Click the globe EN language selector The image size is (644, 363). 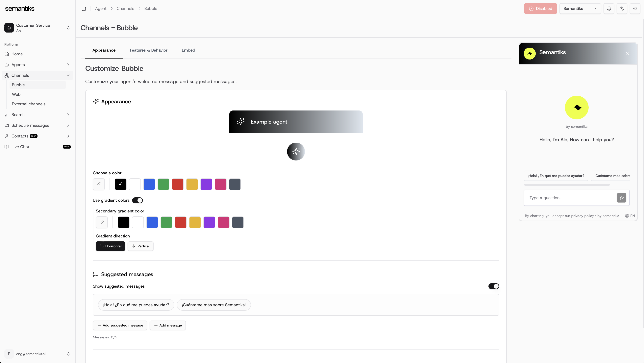coord(630,216)
